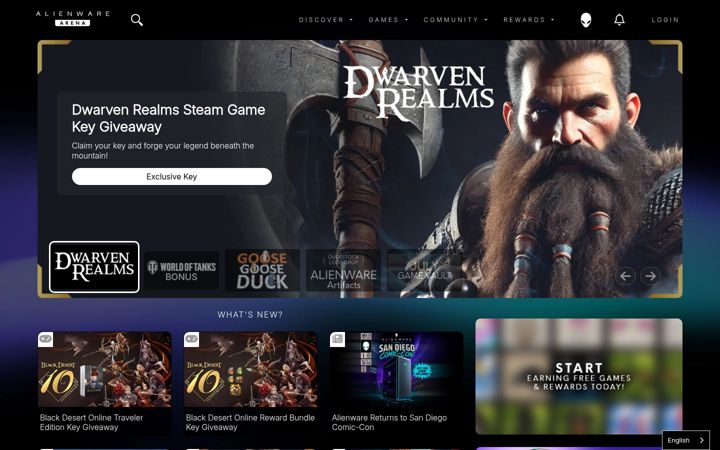
Task: Click Start Earning Free Games banner
Action: tap(579, 376)
